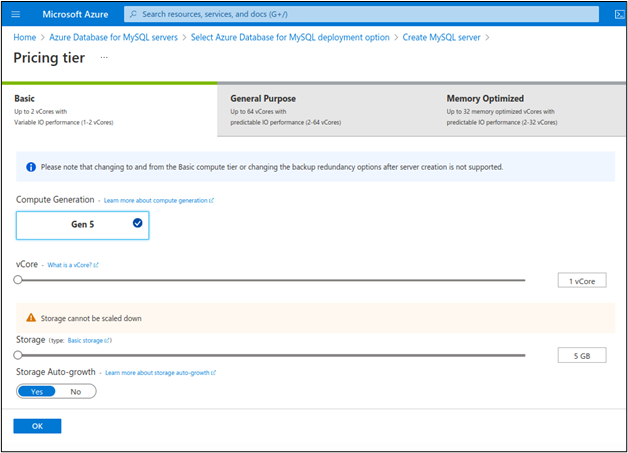
Task: Open the hamburger portal menu
Action: click(16, 14)
